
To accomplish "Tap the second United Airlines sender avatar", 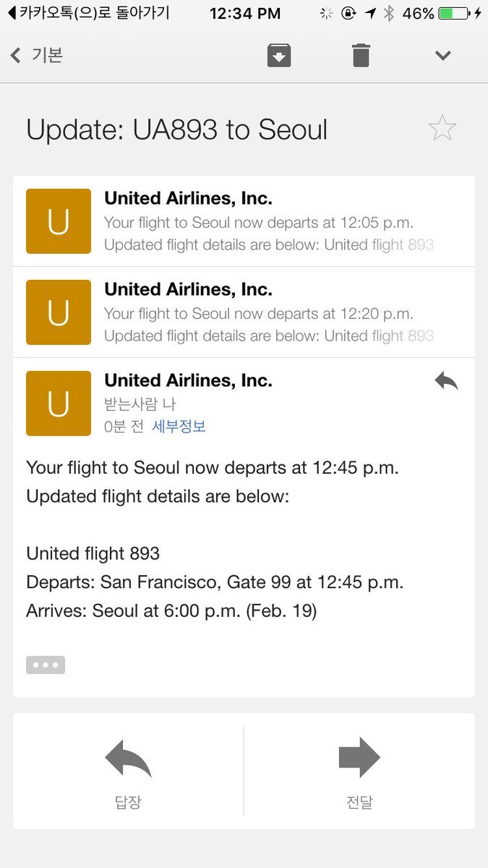I will [x=59, y=312].
